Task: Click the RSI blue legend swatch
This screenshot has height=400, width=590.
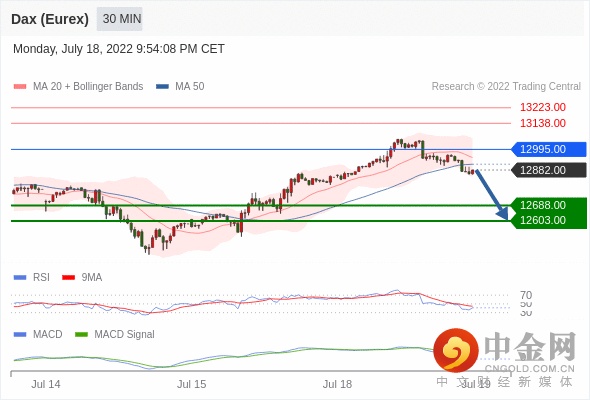Action: tap(20, 278)
